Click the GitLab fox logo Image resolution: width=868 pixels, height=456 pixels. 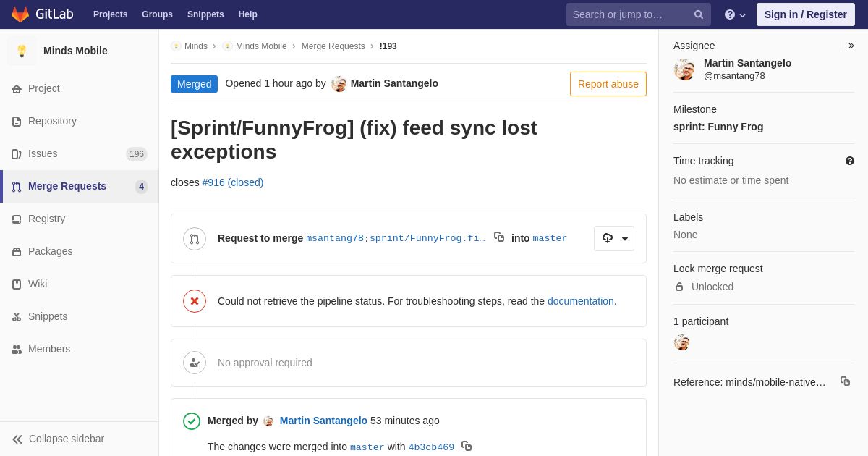tap(20, 14)
